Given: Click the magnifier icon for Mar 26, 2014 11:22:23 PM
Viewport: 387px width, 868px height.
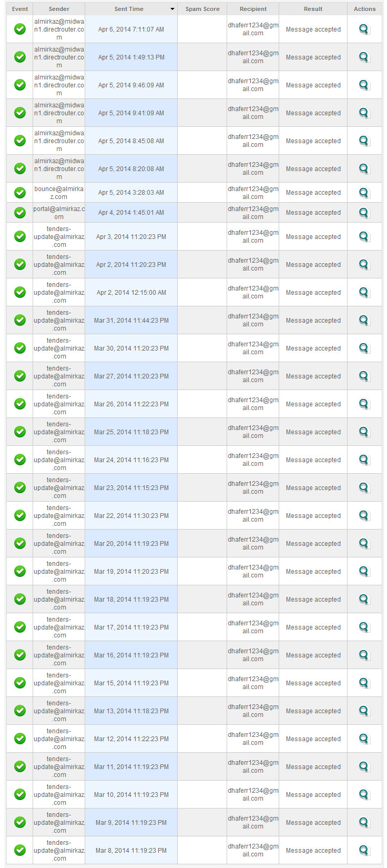Looking at the screenshot, I should pyautogui.click(x=364, y=404).
